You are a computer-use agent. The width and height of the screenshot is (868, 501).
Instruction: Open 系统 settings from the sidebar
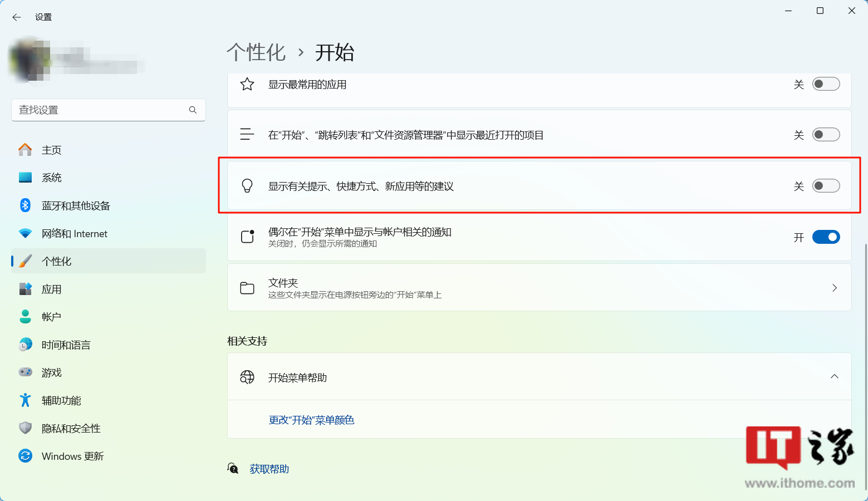coord(52,177)
